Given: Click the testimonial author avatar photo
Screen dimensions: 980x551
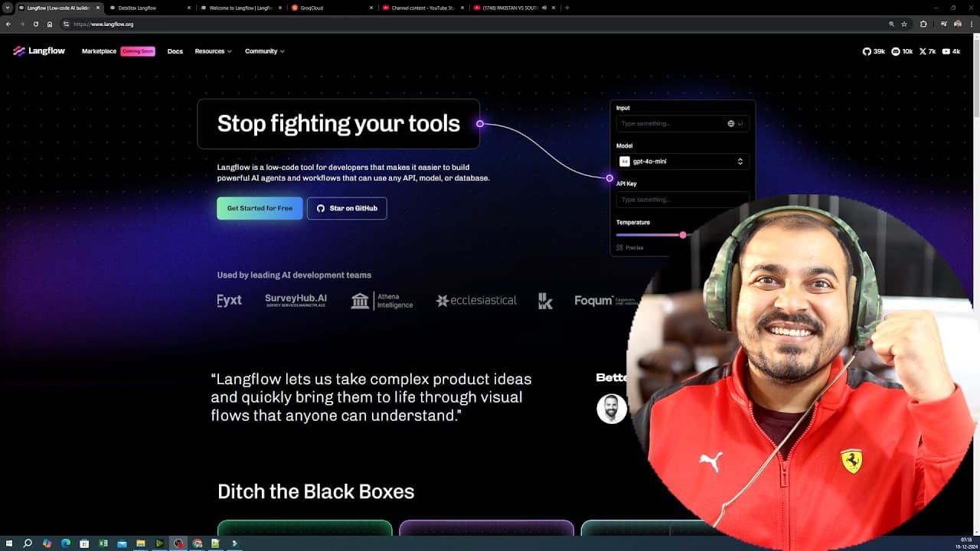Looking at the screenshot, I should point(611,409).
